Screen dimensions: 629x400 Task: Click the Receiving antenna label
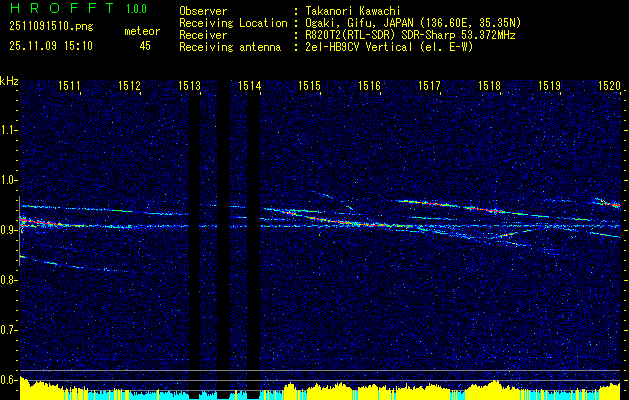coord(230,47)
